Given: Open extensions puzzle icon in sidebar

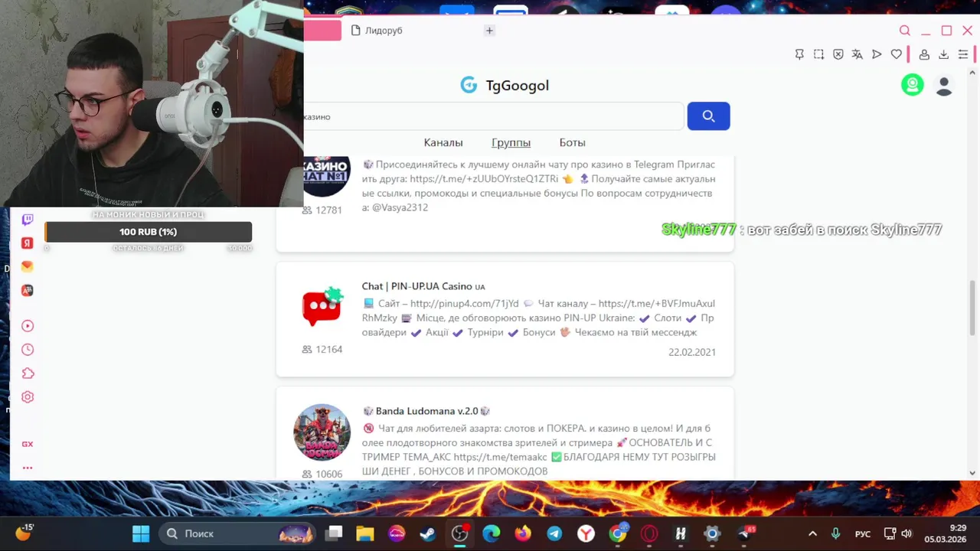Looking at the screenshot, I should click(28, 373).
